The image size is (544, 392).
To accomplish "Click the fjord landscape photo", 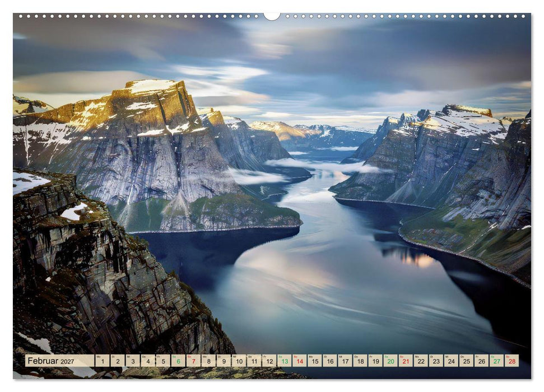I will click(272, 196).
